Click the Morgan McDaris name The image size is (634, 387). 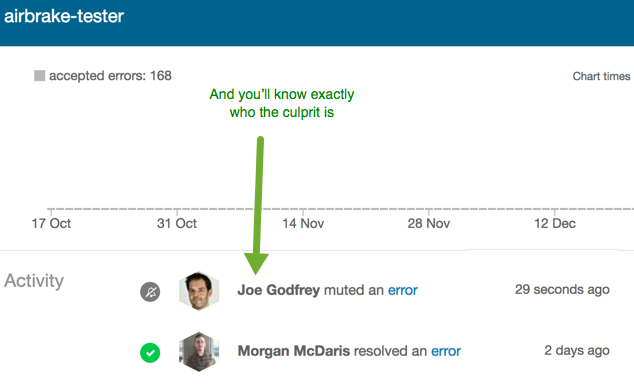(294, 351)
